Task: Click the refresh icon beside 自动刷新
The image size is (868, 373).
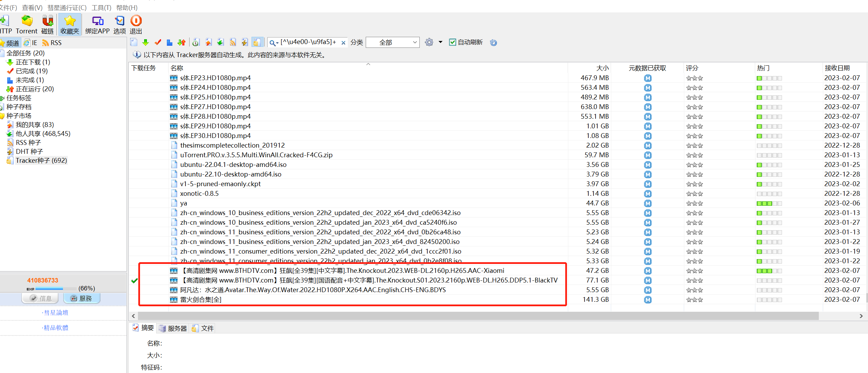Action: pyautogui.click(x=493, y=43)
